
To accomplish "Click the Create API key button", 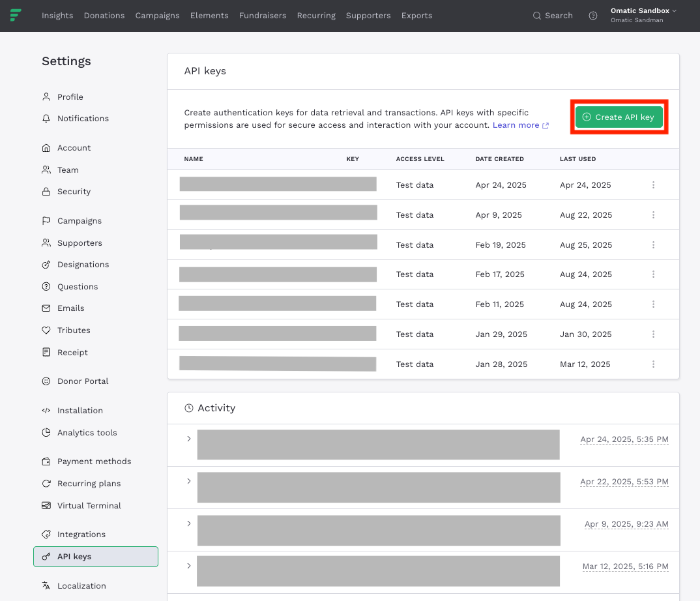I will [x=619, y=117].
